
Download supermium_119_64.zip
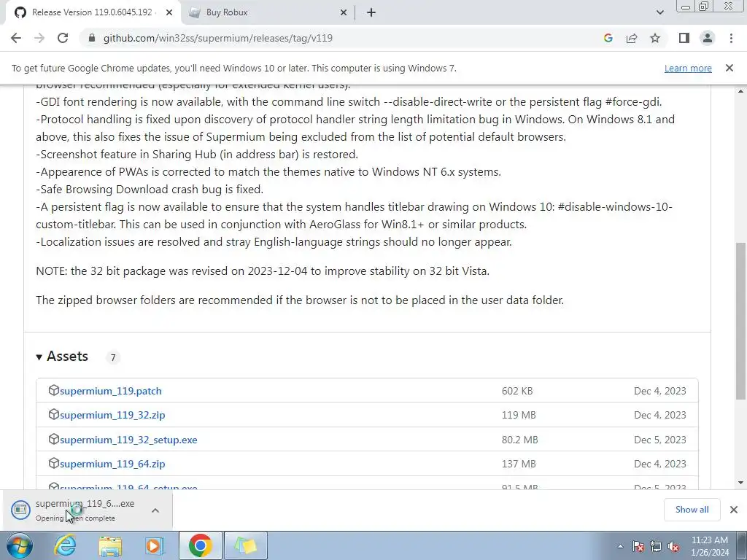[112, 464]
